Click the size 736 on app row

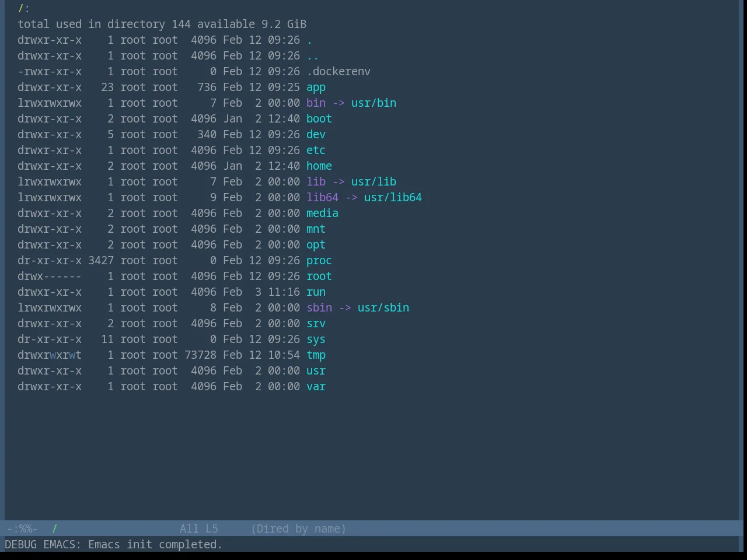pyautogui.click(x=207, y=87)
